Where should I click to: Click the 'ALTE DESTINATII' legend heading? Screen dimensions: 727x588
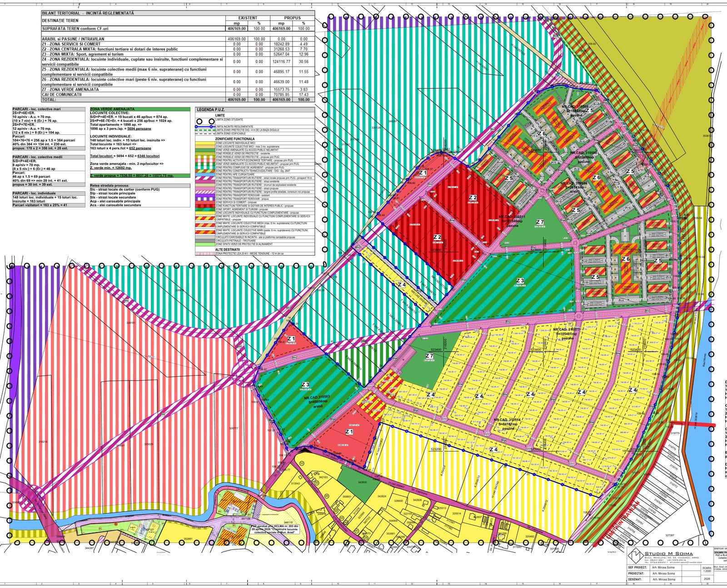[x=227, y=250]
